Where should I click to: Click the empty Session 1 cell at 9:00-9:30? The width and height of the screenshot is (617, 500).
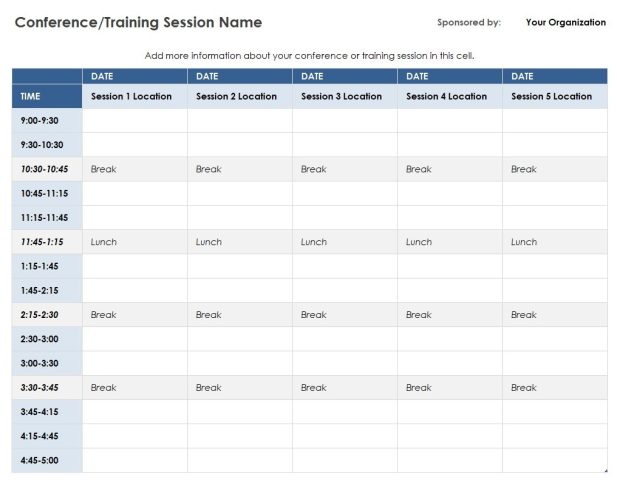click(134, 121)
